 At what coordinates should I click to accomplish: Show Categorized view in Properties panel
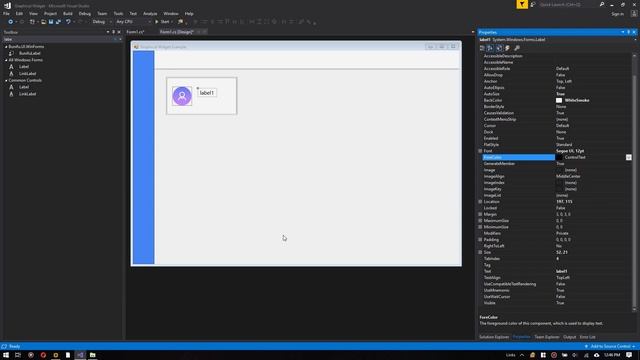click(x=482, y=48)
